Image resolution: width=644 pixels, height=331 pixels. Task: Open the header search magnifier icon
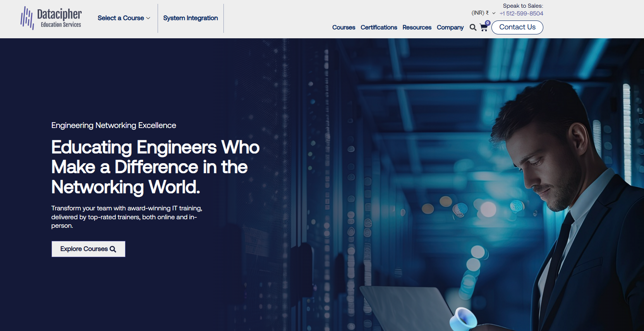click(473, 27)
